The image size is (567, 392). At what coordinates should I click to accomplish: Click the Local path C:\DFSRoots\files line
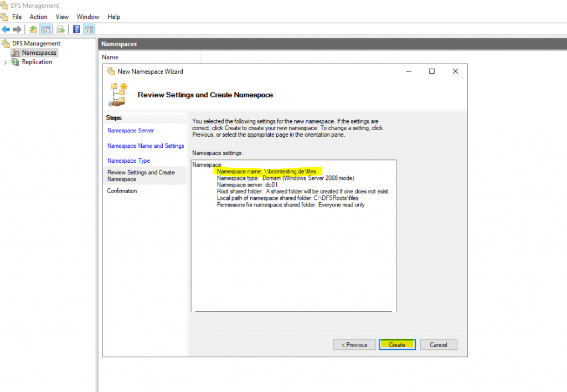tap(288, 198)
